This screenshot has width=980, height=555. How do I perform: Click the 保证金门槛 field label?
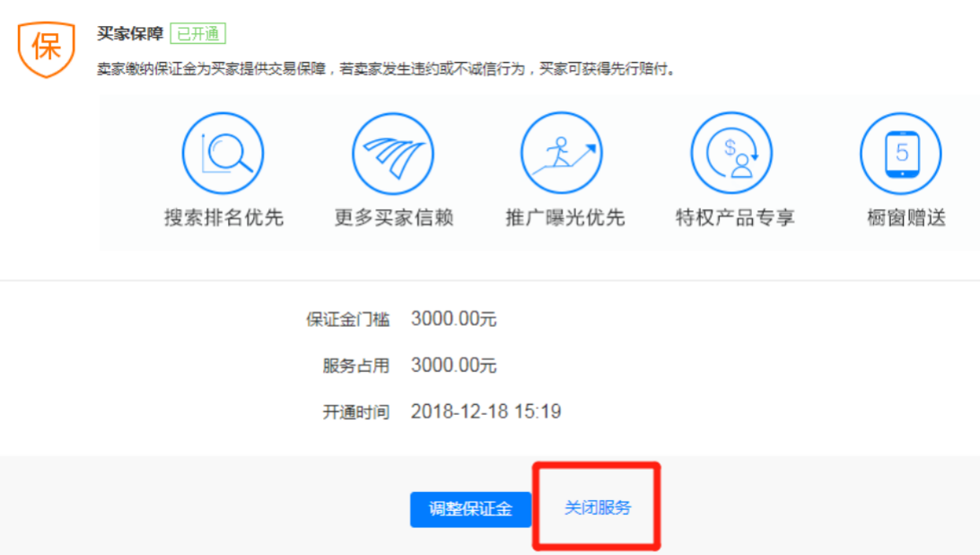pyautogui.click(x=347, y=320)
